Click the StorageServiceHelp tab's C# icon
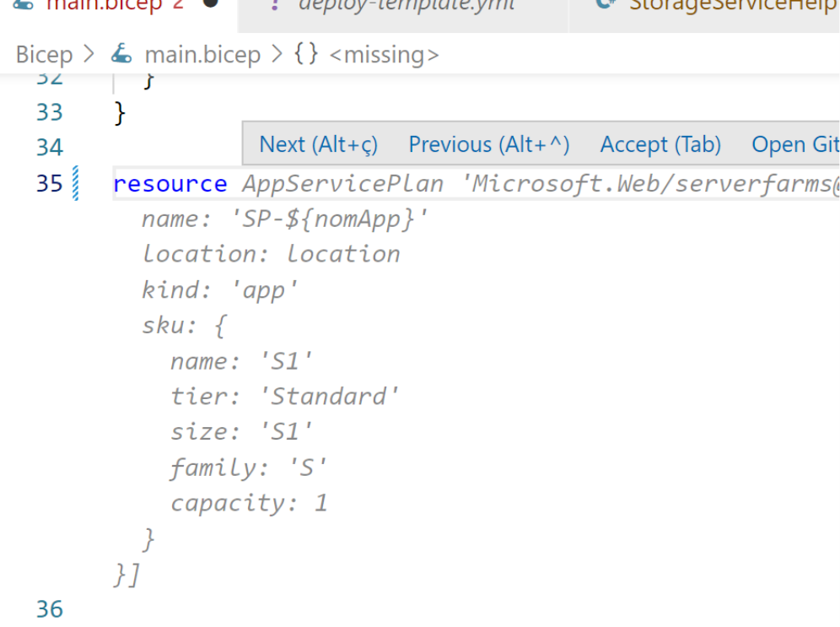The image size is (840, 627). [x=604, y=3]
